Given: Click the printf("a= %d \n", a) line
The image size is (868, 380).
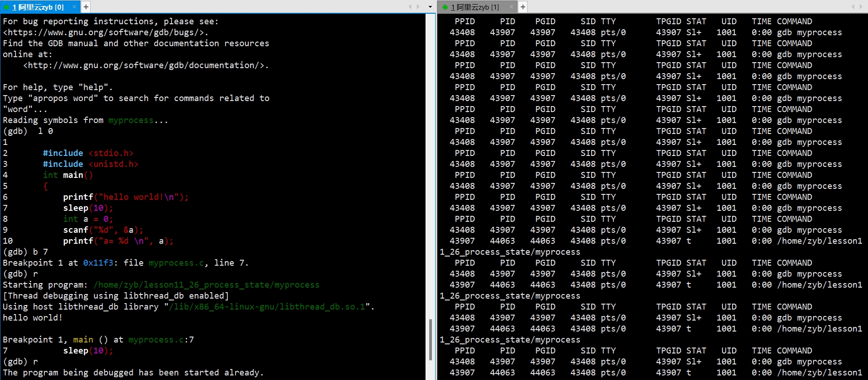Looking at the screenshot, I should tap(119, 241).
